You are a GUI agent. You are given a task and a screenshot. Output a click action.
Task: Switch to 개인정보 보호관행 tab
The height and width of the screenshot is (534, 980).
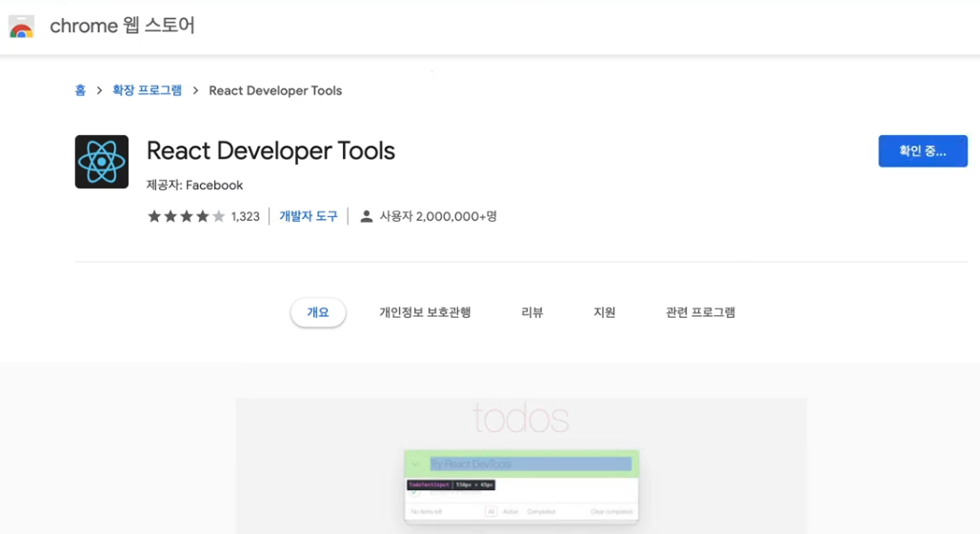coord(425,312)
